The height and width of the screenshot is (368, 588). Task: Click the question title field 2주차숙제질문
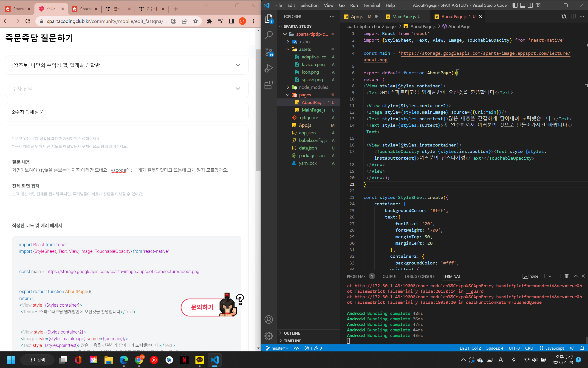pos(127,112)
